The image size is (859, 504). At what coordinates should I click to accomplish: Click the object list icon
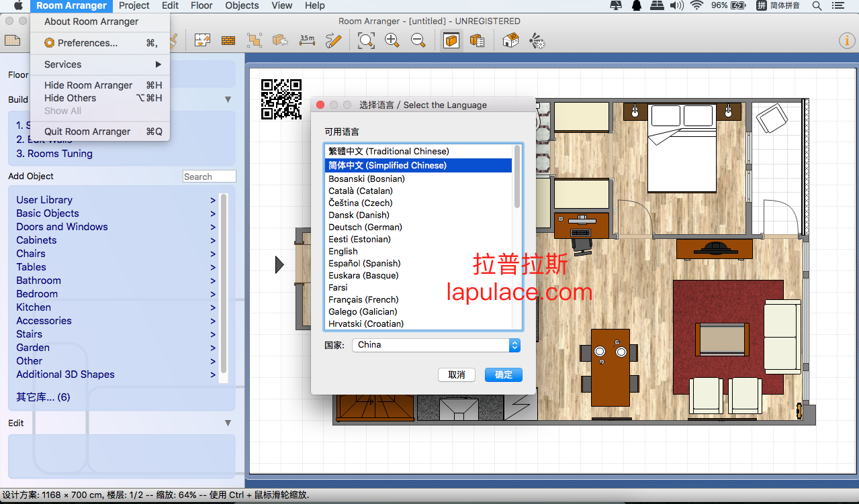click(478, 41)
